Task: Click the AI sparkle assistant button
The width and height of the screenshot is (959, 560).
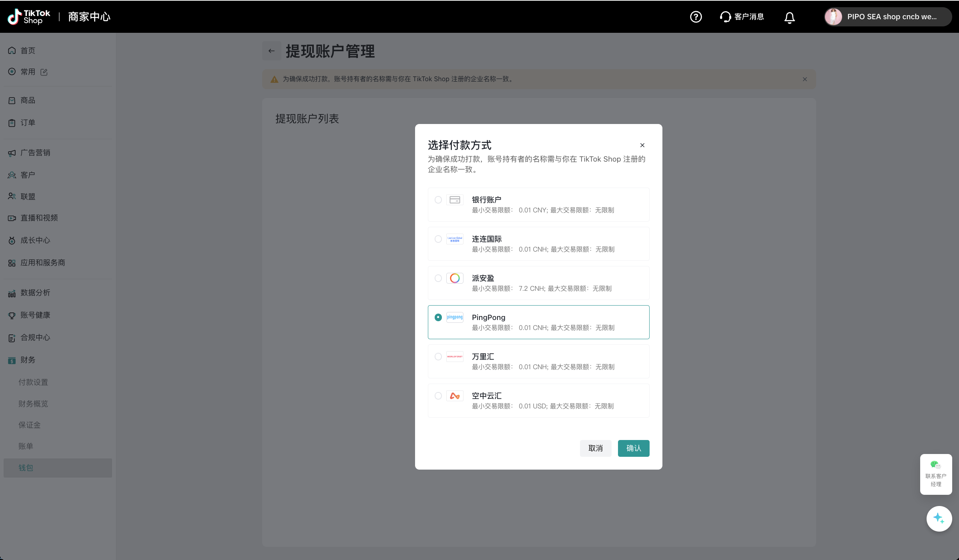Action: point(939,518)
